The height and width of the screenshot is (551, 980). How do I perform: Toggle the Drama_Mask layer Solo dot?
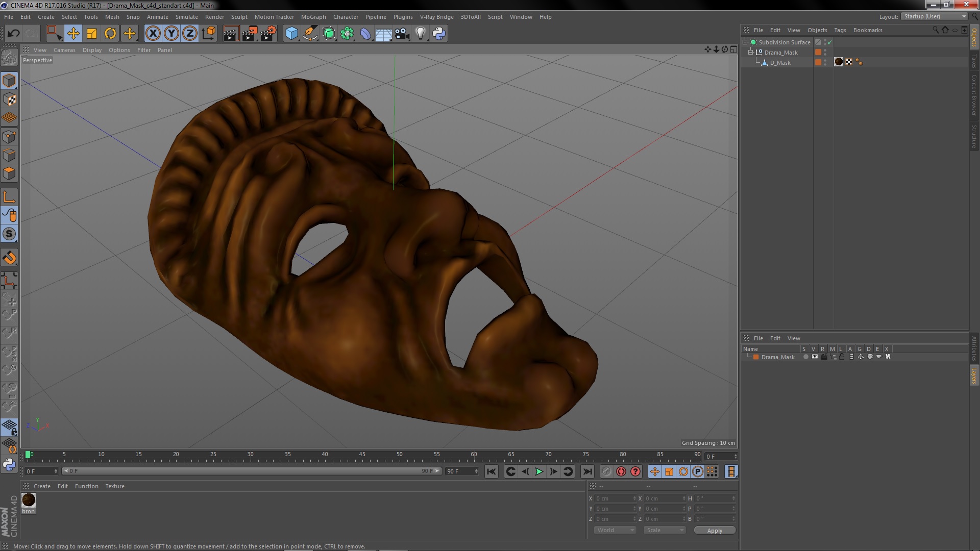(806, 357)
